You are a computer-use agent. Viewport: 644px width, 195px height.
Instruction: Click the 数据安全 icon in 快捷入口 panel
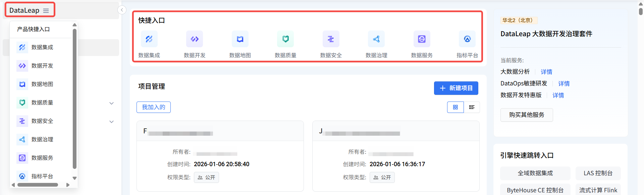point(331,39)
